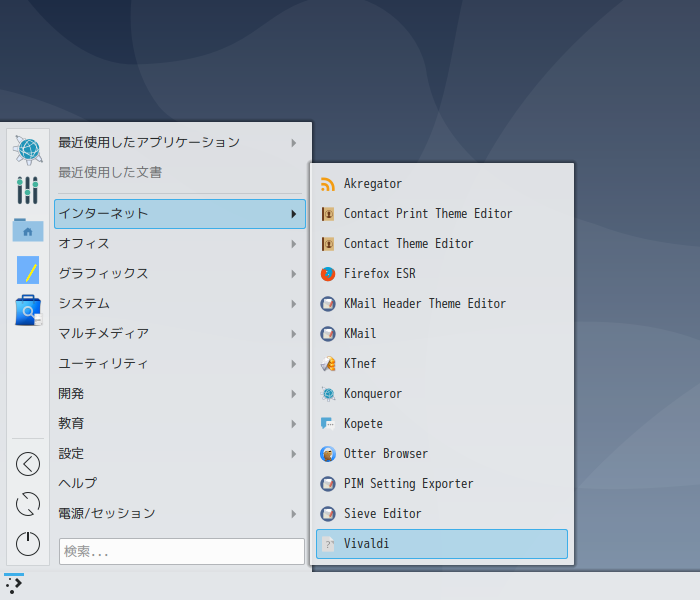Open System Settings mixer icon in sidebar
The width and height of the screenshot is (700, 600).
pyautogui.click(x=28, y=190)
